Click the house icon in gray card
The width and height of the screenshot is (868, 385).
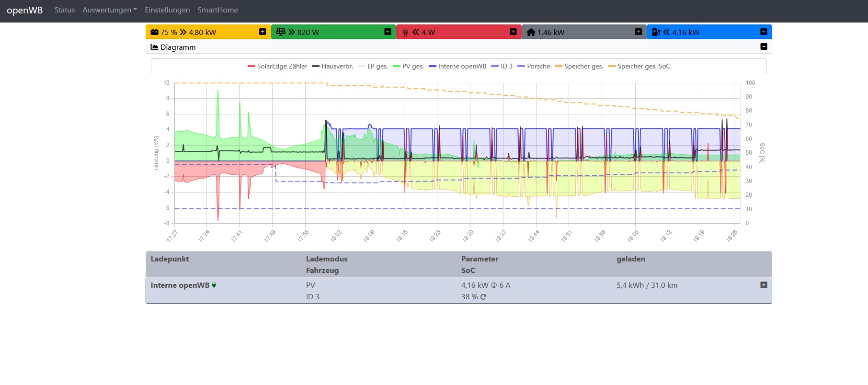(531, 32)
